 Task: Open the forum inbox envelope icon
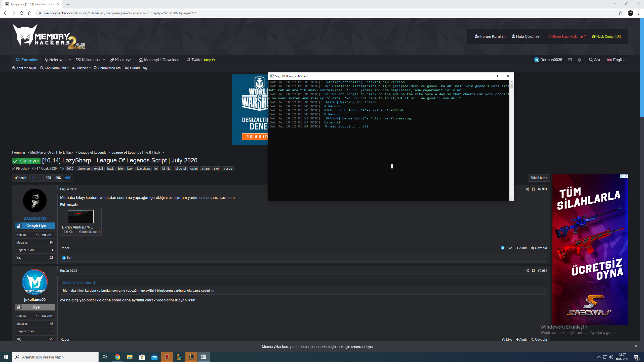coord(570,60)
